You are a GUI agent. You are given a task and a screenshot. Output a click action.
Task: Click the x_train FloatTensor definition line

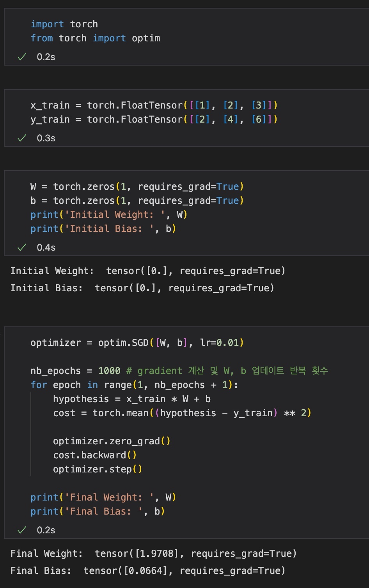click(154, 105)
